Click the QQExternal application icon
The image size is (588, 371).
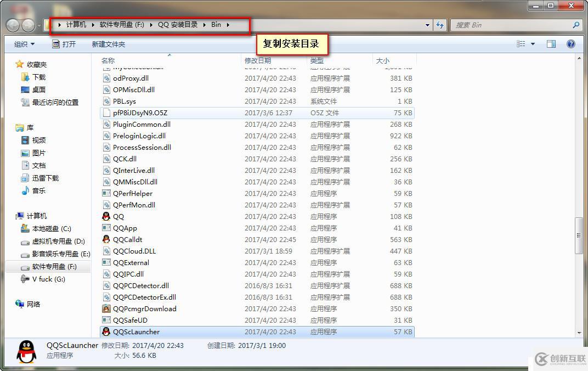[x=106, y=262]
